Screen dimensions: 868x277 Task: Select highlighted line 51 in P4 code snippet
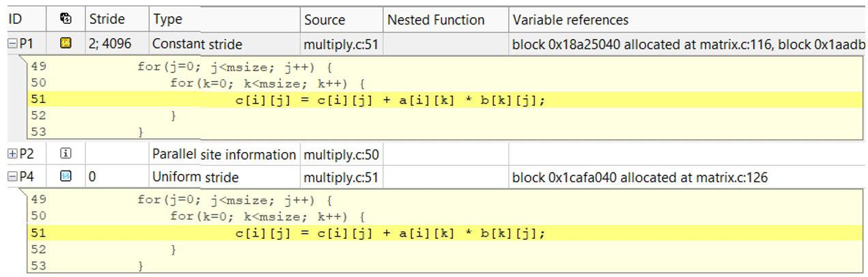tap(389, 233)
